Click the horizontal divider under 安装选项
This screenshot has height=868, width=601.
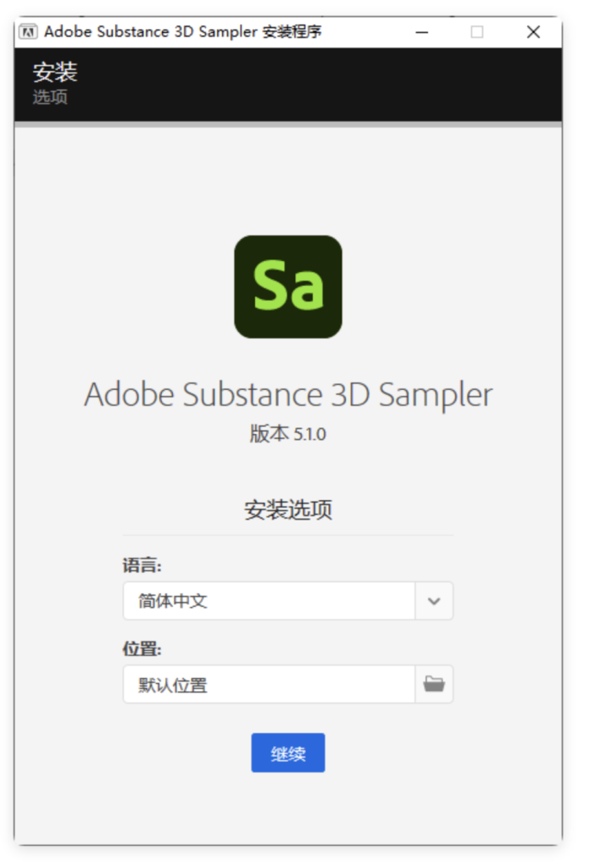click(x=288, y=535)
